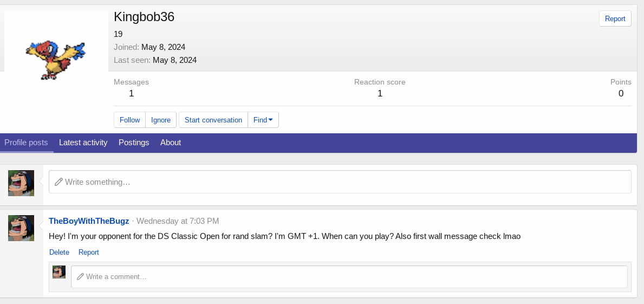
Task: Open the TheBoyWithTheBugz username link
Action: [89, 221]
